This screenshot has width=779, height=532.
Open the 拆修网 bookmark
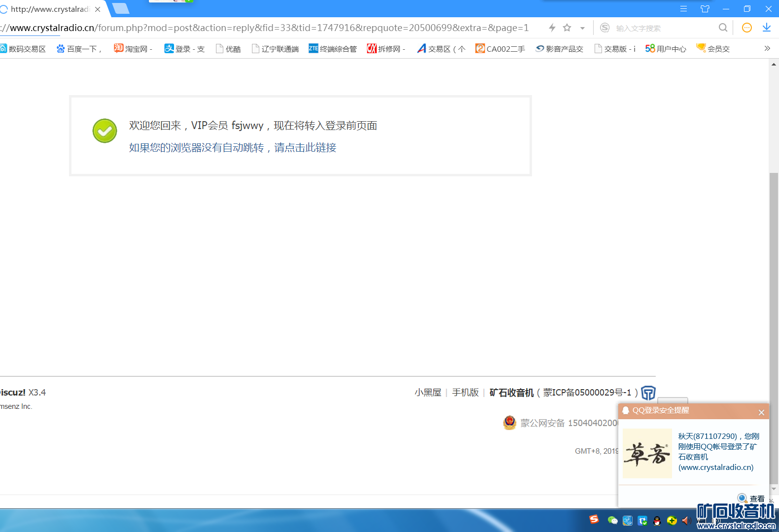coord(386,49)
